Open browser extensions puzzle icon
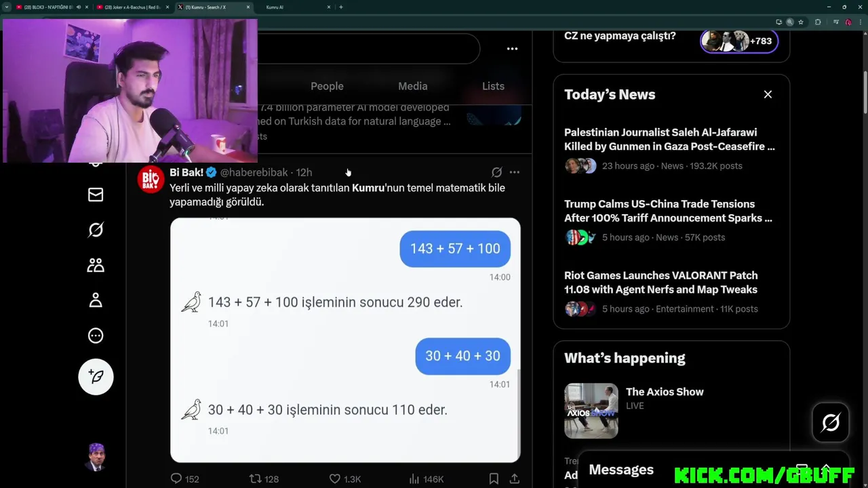Image resolution: width=868 pixels, height=488 pixels. pos(818,22)
